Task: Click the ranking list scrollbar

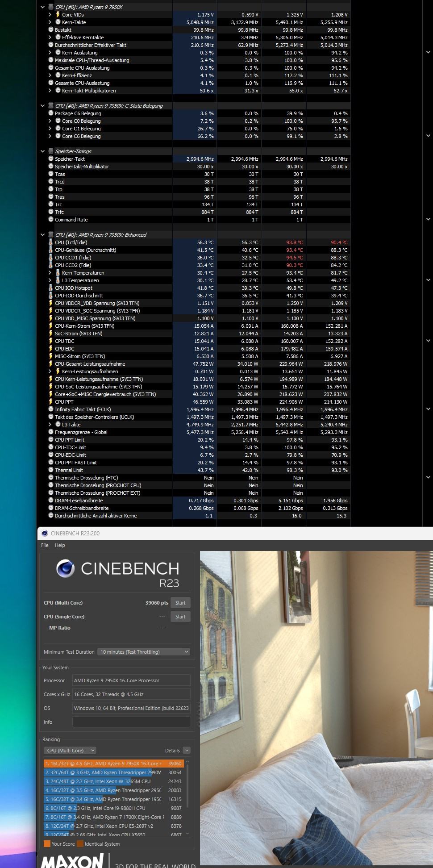Action: 187,786
